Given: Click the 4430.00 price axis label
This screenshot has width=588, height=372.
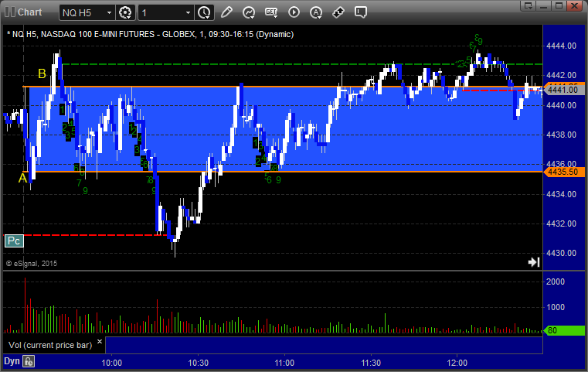Looking at the screenshot, I should 562,253.
